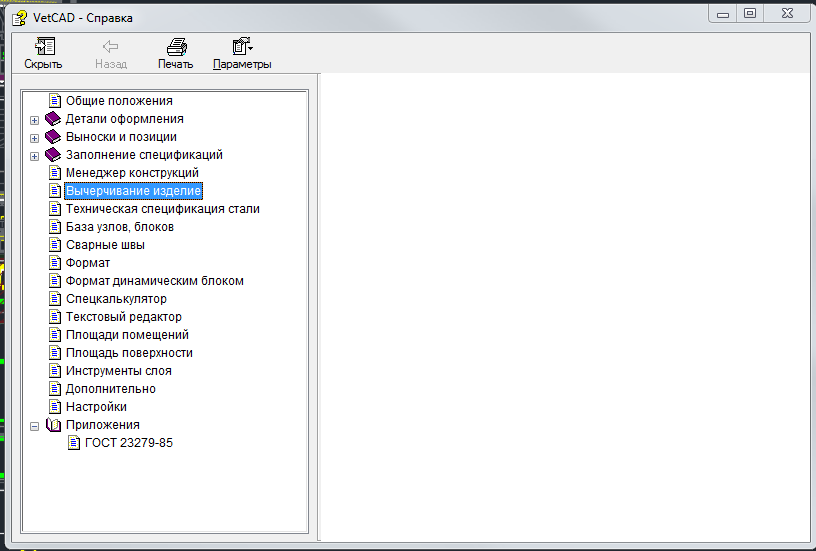The width and height of the screenshot is (816, 551).
Task: Open the Сварные швы topic
Action: coord(105,245)
